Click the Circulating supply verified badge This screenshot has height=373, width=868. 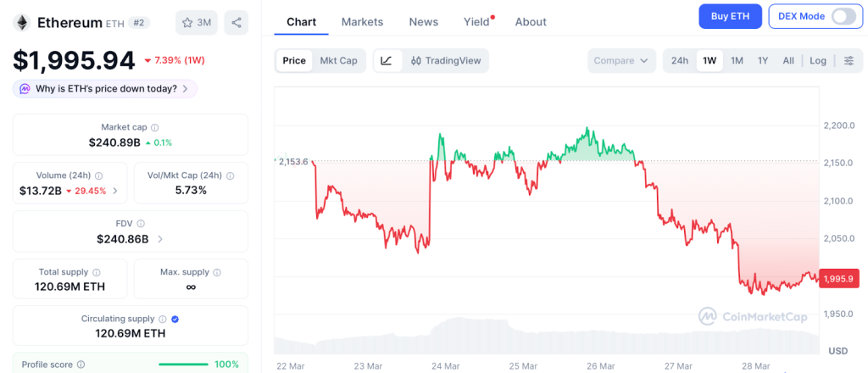175,319
